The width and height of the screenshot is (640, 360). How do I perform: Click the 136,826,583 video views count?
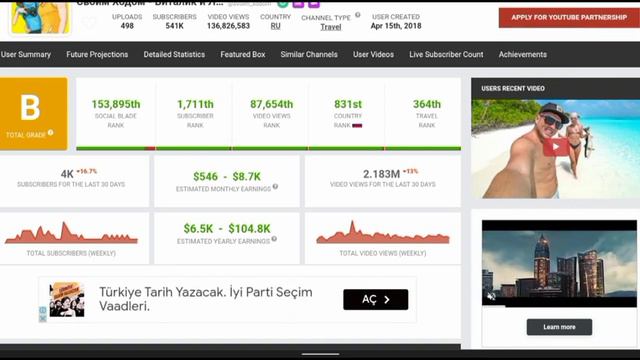point(228,26)
